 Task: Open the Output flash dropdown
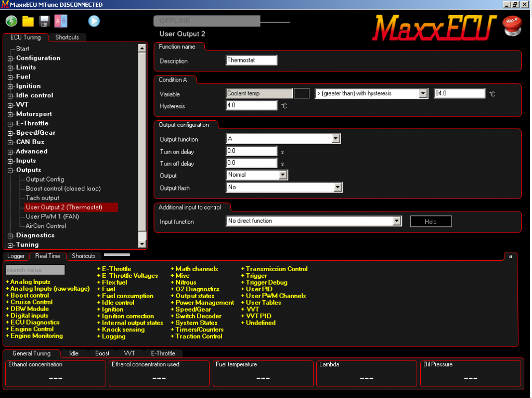pos(338,187)
